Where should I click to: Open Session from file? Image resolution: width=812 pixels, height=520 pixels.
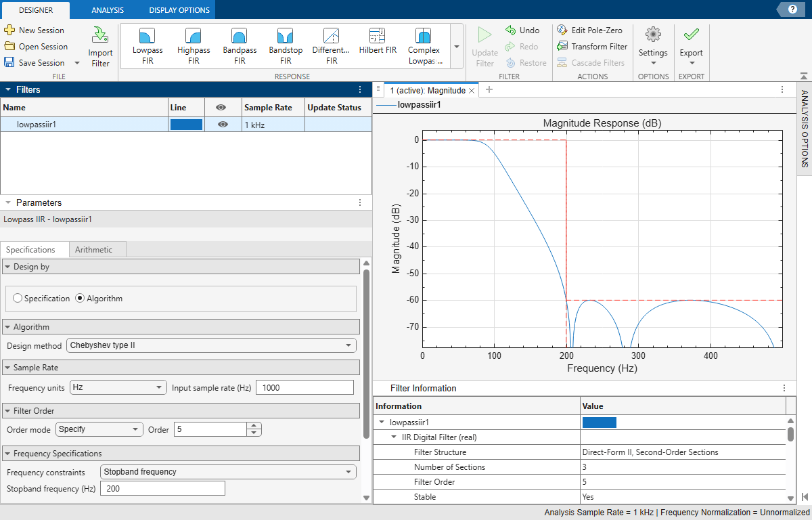(35, 47)
